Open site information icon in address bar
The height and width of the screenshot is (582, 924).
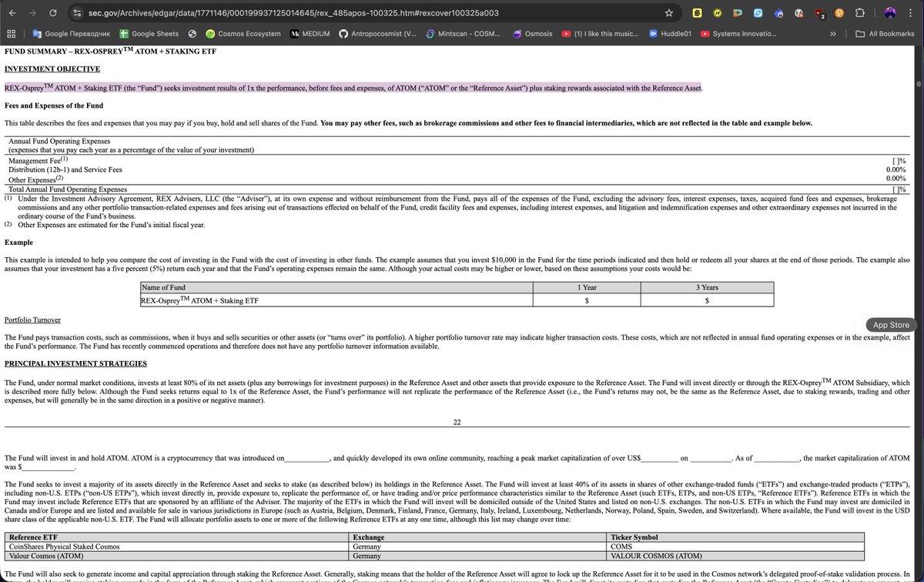[x=75, y=13]
